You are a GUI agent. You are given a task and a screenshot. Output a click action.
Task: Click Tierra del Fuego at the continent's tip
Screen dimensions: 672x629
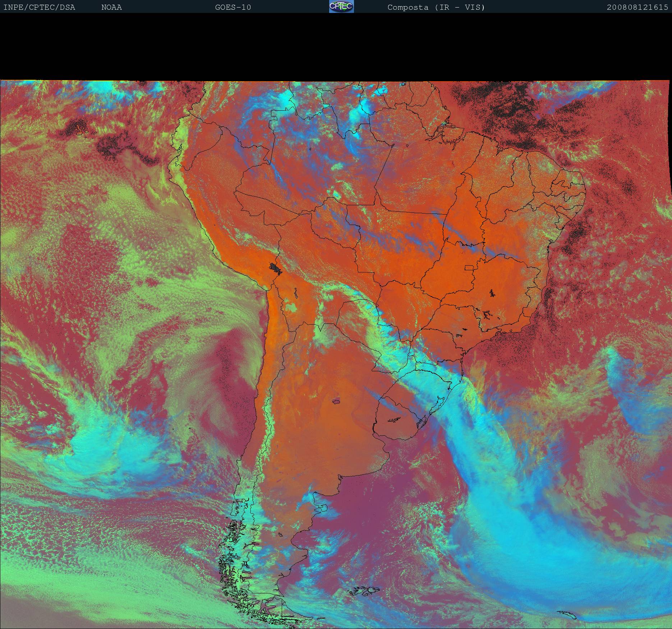(273, 607)
